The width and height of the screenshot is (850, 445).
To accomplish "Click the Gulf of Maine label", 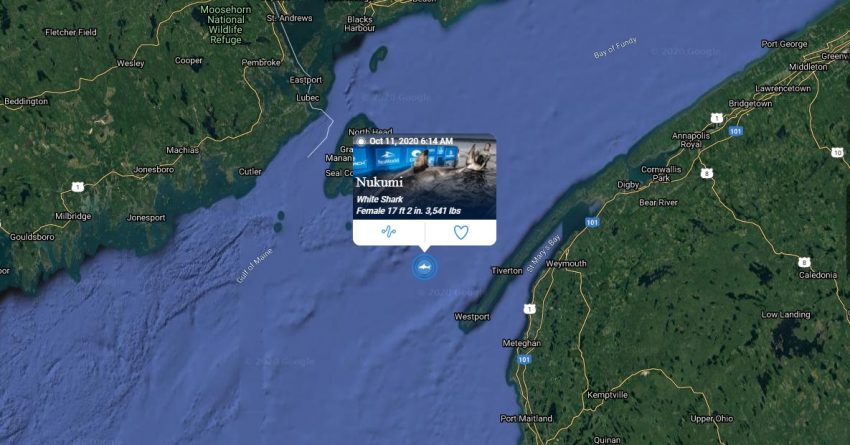I will pos(254,266).
